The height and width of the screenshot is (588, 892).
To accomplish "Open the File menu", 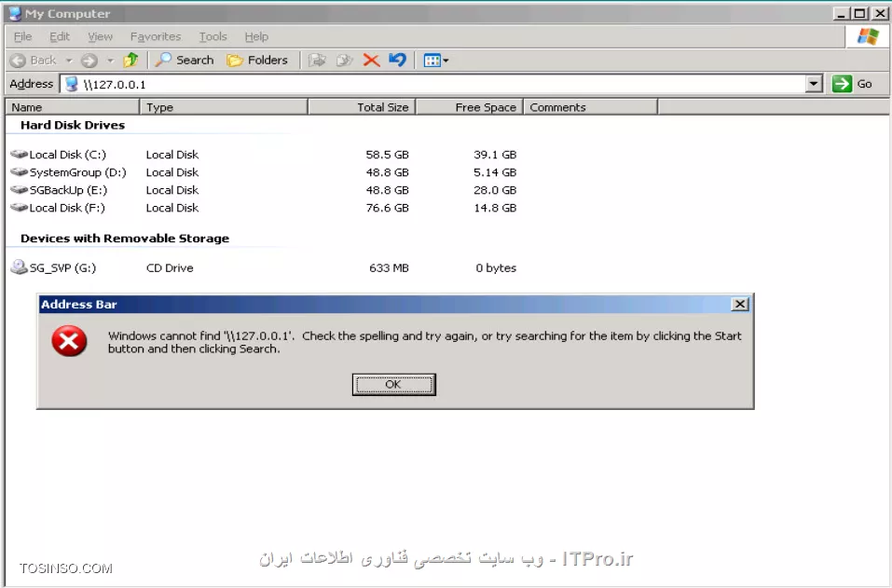I will (x=22, y=36).
